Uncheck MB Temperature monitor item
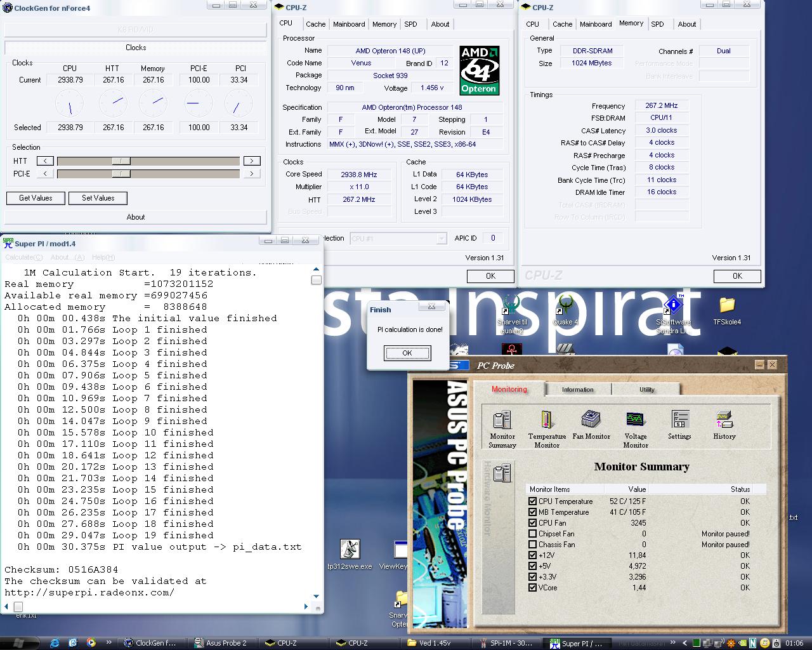 pos(532,512)
